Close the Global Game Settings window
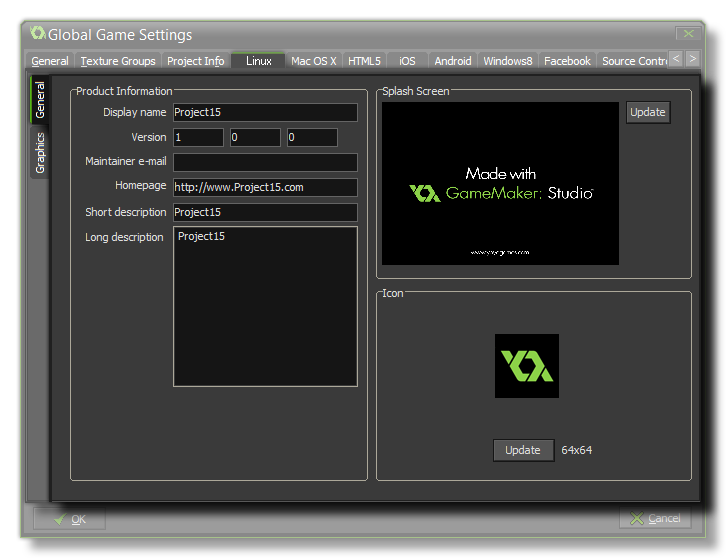726x558 pixels. point(686,34)
